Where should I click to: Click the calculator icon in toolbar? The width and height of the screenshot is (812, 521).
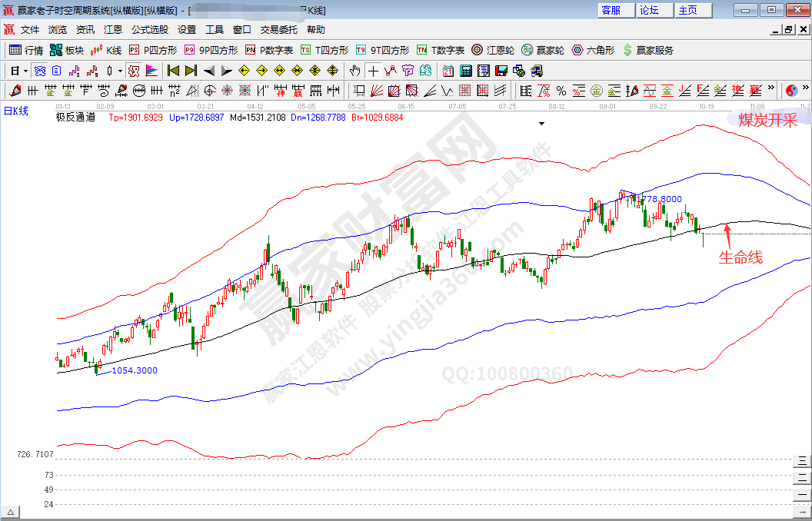pos(465,71)
